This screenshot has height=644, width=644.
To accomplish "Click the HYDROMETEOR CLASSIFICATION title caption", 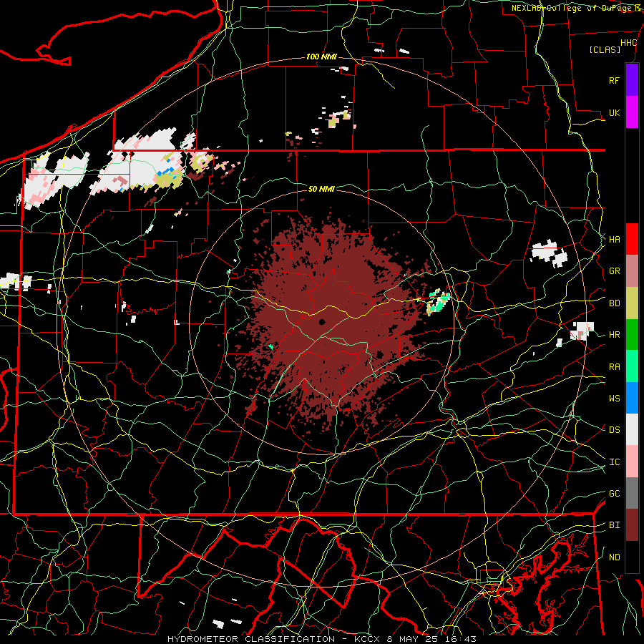I will pos(251,639).
